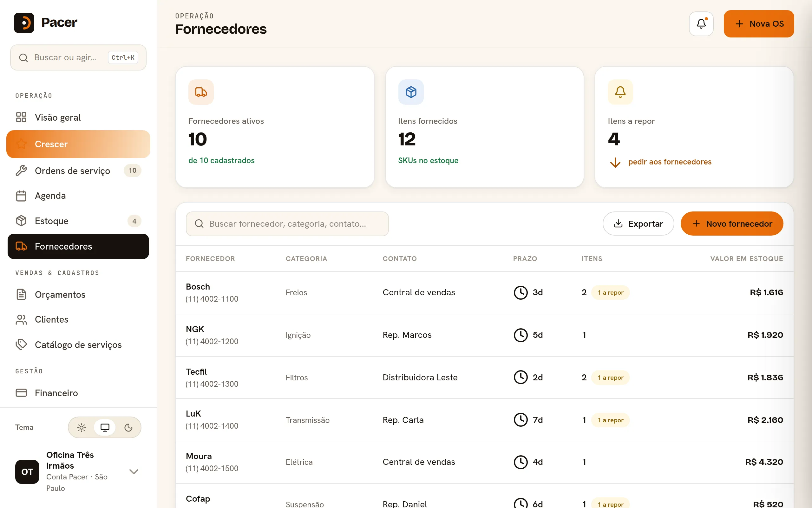Screen dimensions: 812x508
Task: Click the card icon beside Financeiro
Action: tap(21, 393)
